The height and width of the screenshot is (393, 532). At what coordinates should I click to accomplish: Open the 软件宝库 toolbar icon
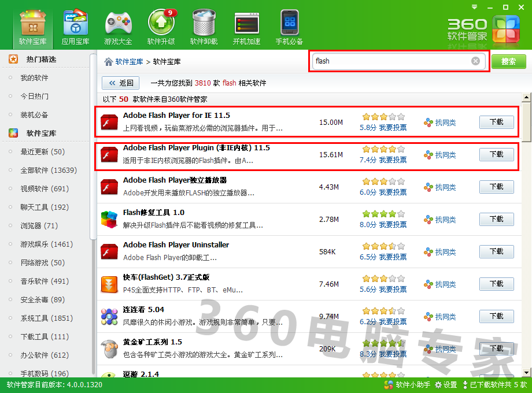32,28
